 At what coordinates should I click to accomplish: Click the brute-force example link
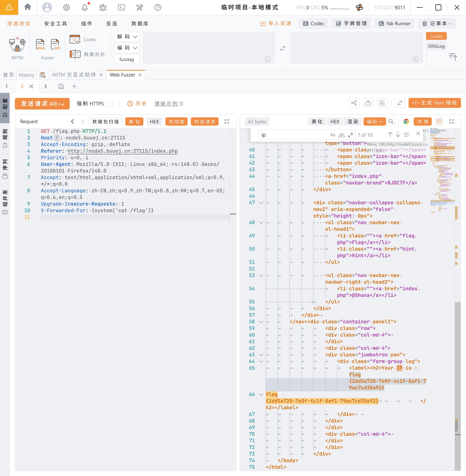166,104
